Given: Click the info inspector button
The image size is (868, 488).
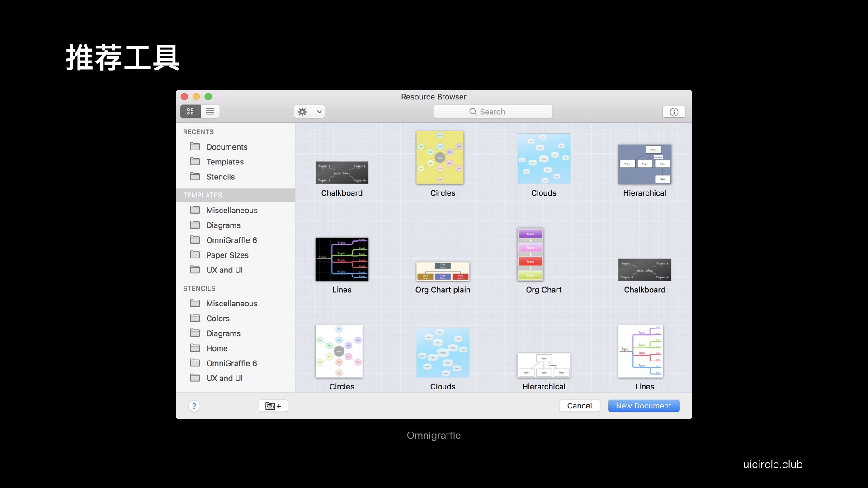Looking at the screenshot, I should [674, 112].
